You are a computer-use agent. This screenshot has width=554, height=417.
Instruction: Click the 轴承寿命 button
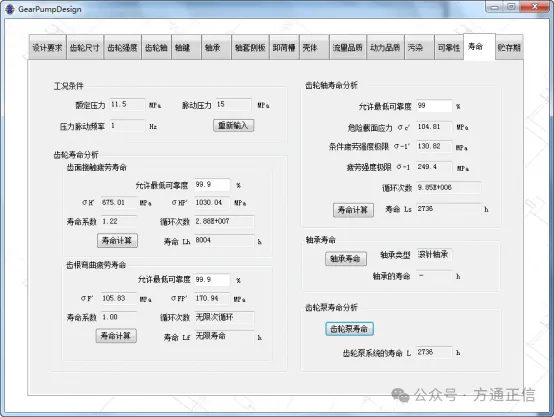[345, 259]
